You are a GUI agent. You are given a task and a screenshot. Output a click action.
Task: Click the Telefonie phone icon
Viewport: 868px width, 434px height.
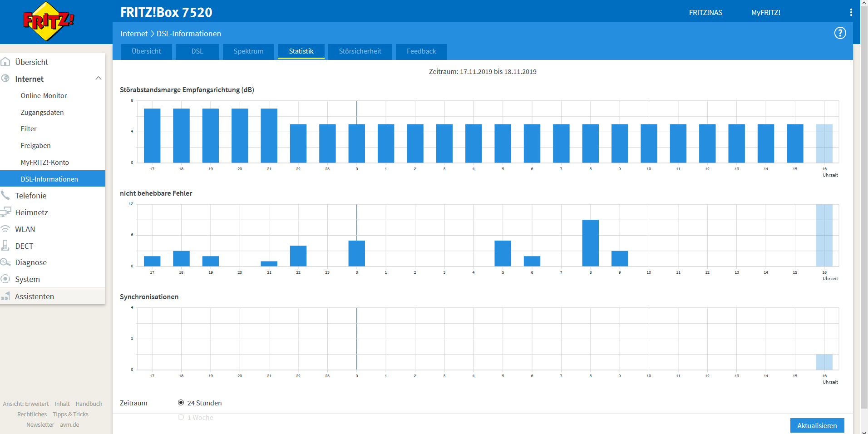[5, 195]
